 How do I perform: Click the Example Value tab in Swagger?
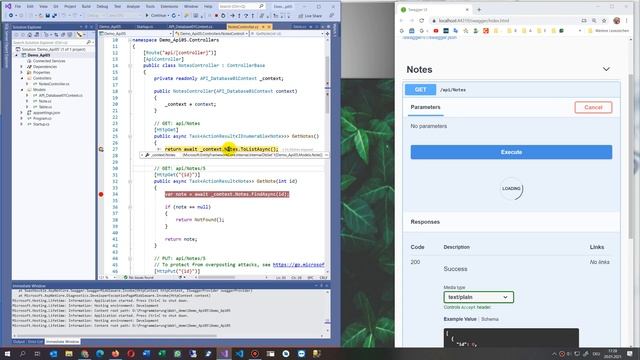pyautogui.click(x=460, y=319)
